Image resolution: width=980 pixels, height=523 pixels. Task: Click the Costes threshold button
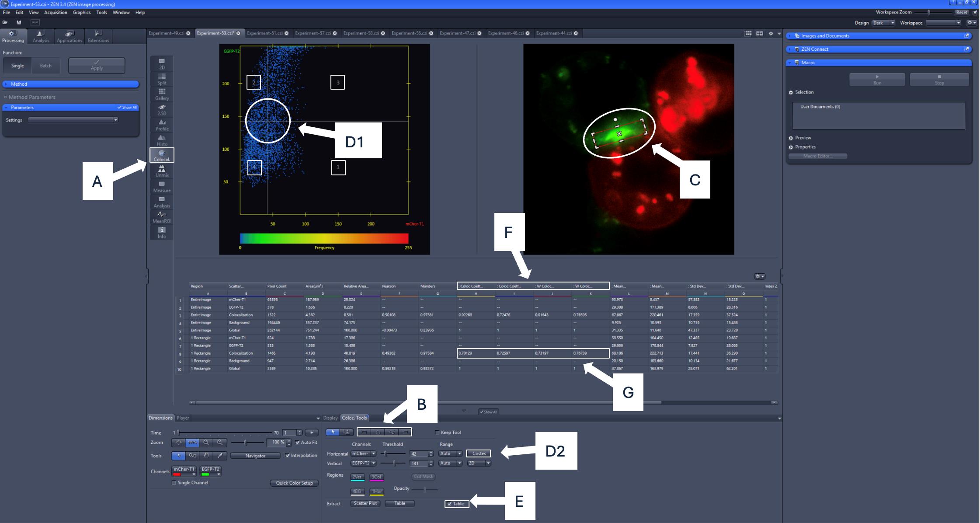[x=479, y=453]
